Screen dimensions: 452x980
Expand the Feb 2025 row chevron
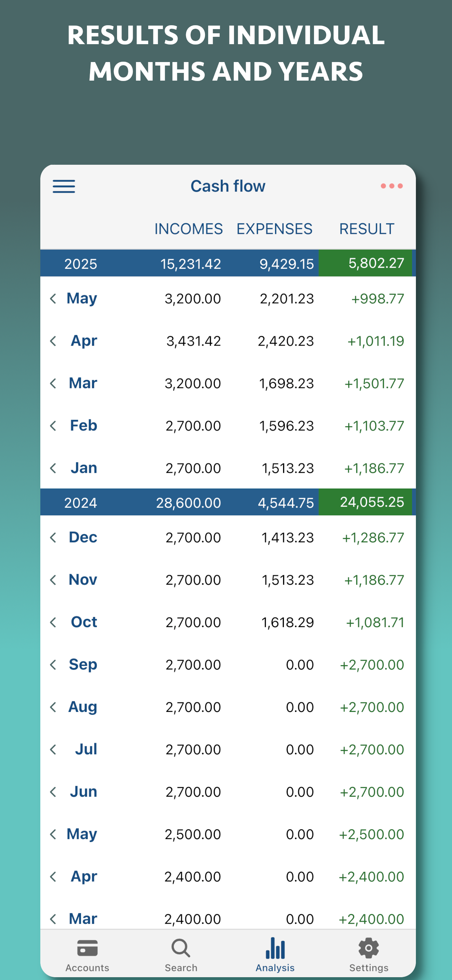(53, 426)
